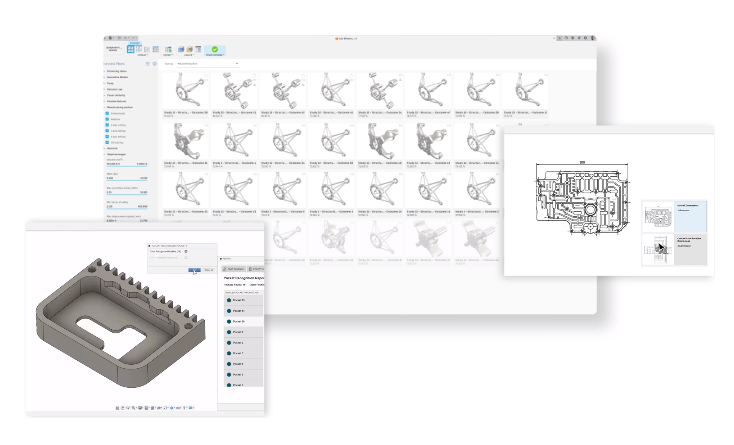
Task: Switch to scatter plot view icon
Action: tap(147, 49)
